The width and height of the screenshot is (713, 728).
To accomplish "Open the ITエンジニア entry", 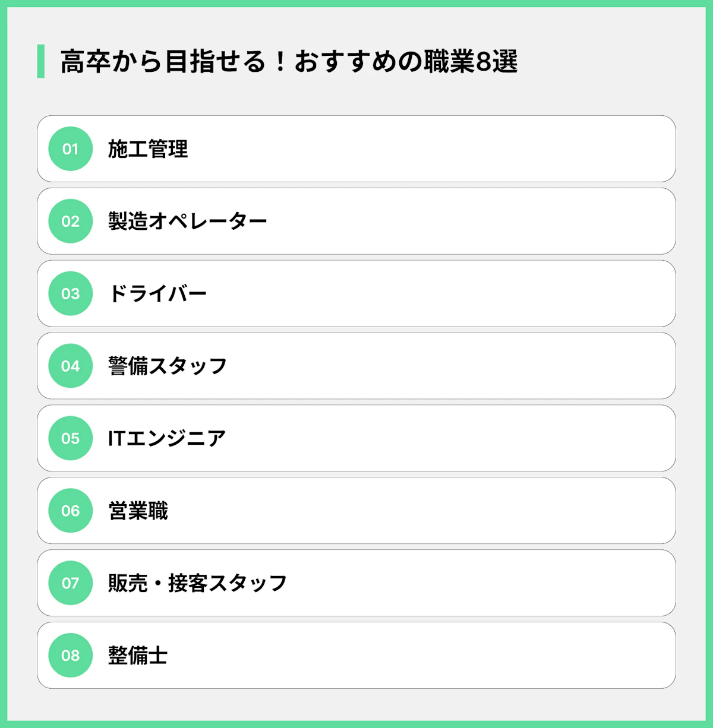I will [167, 438].
